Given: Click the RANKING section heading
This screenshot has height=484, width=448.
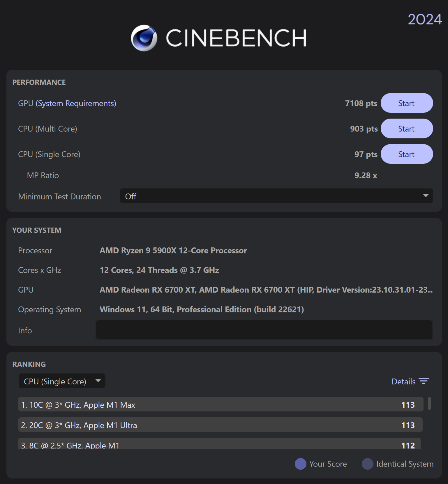Looking at the screenshot, I should (29, 364).
